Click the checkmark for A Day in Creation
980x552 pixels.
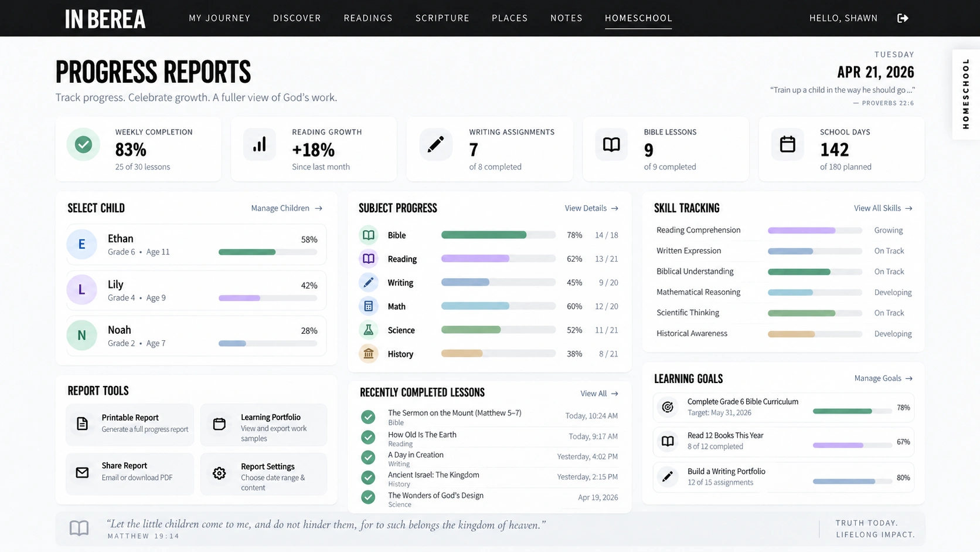tap(368, 458)
